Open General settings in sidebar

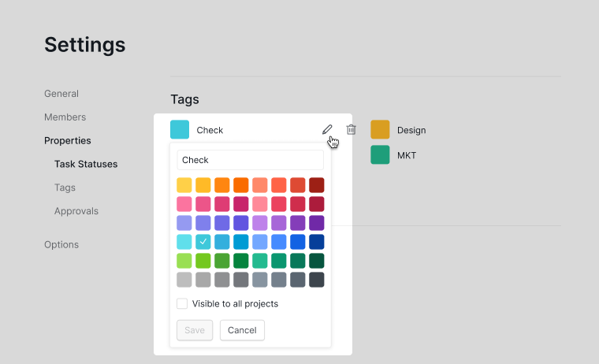click(x=61, y=94)
